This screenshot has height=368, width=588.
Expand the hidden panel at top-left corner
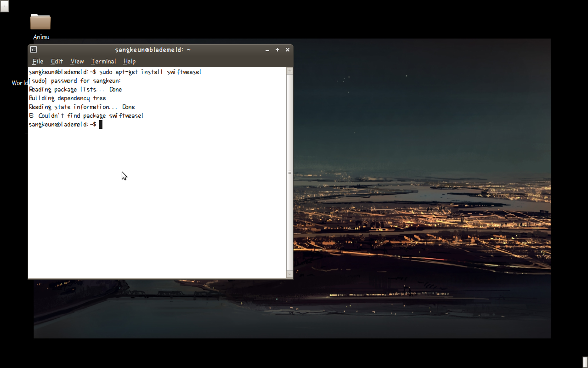click(x=4, y=6)
